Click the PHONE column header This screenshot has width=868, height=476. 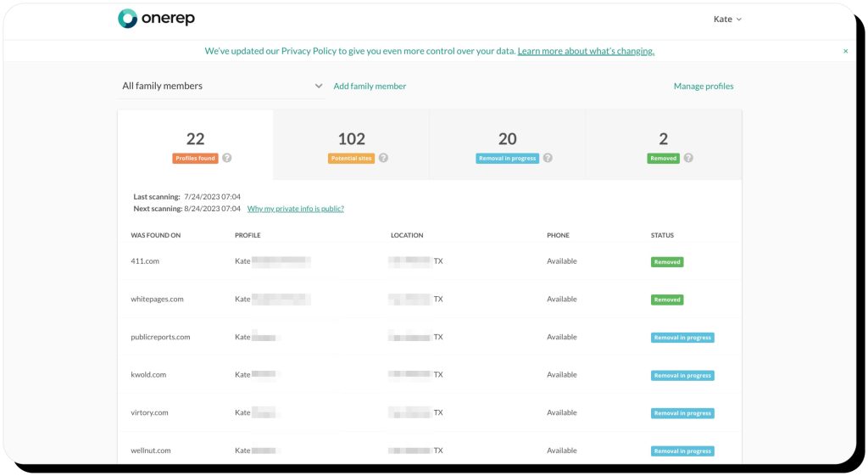coord(558,236)
